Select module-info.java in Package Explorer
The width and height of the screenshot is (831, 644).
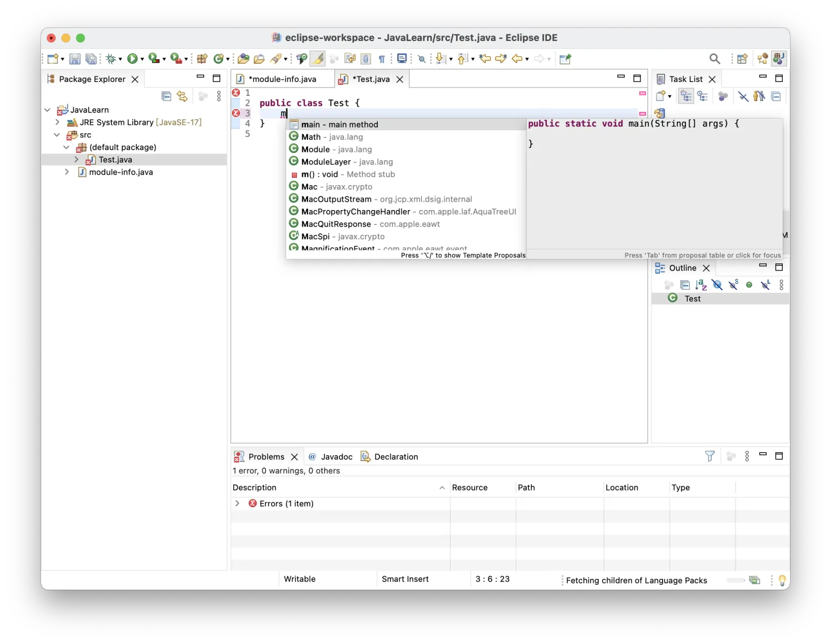[x=121, y=172]
